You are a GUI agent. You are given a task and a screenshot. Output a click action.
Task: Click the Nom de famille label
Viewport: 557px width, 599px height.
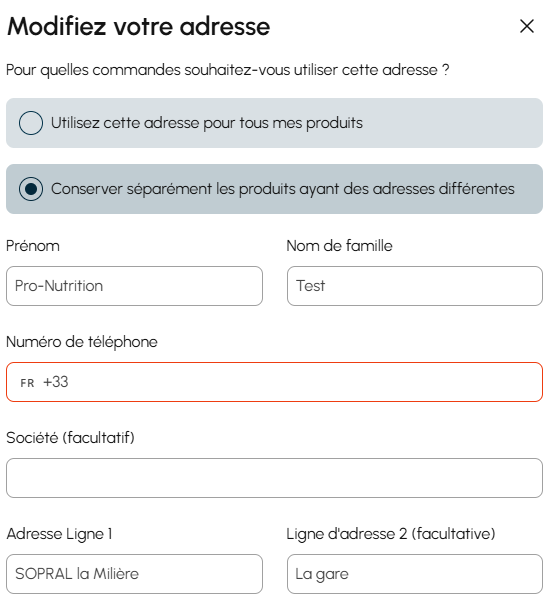[339, 246]
